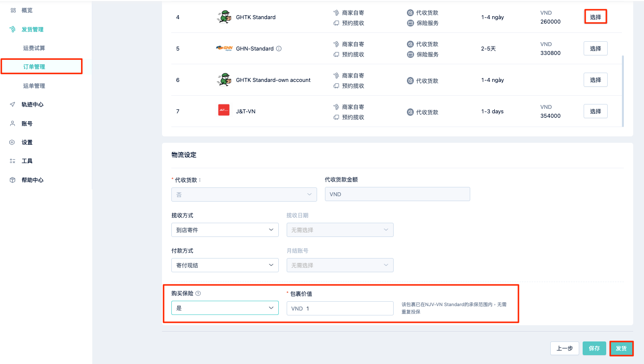Click 帮助中心 cube icon in sidebar

(13, 180)
